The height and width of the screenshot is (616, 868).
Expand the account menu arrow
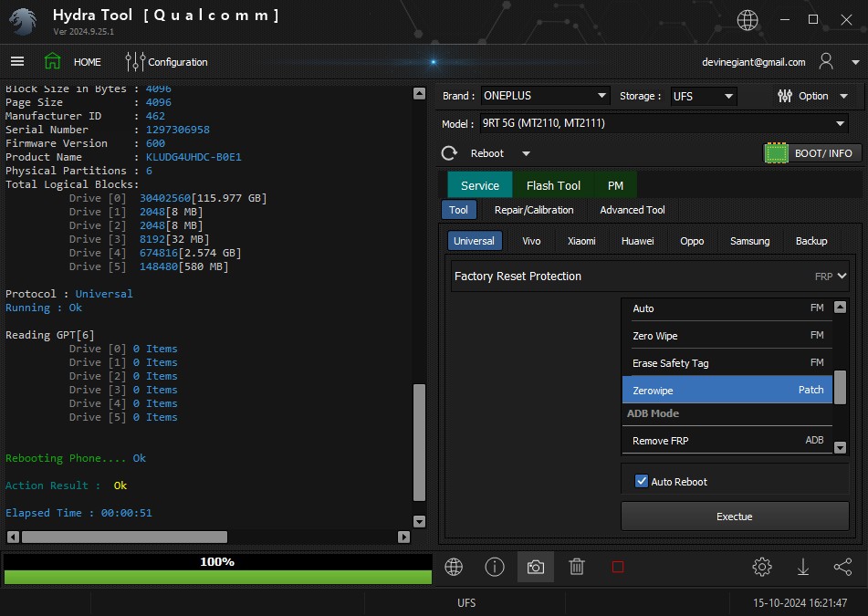coord(855,62)
